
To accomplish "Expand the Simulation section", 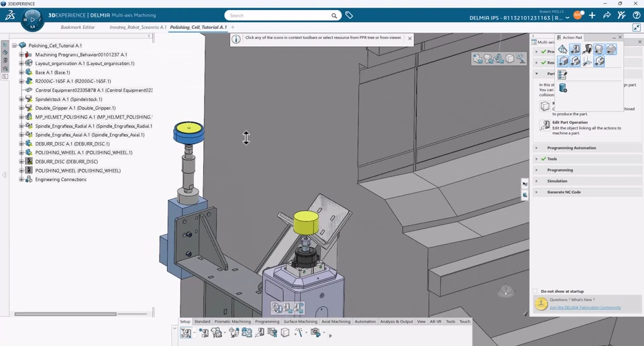I will pyautogui.click(x=537, y=181).
